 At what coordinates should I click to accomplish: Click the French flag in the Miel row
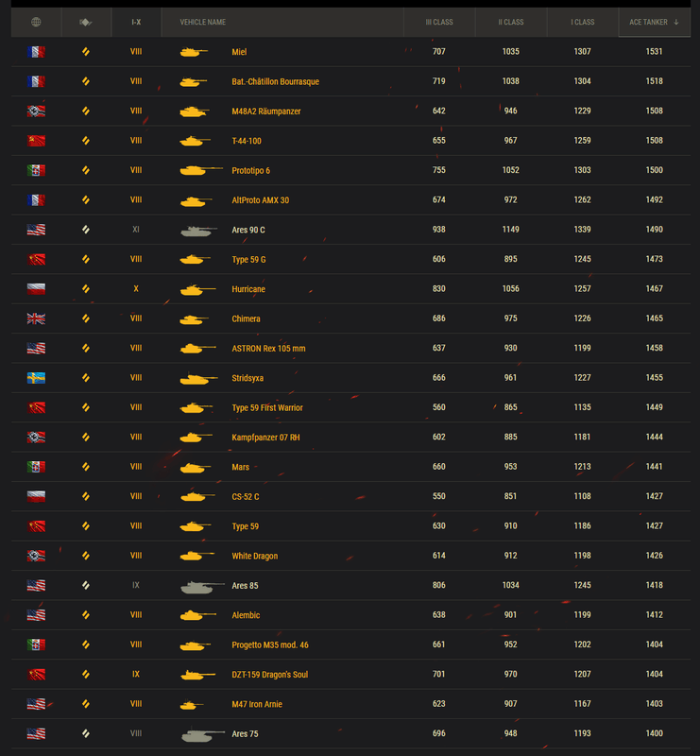coord(36,52)
